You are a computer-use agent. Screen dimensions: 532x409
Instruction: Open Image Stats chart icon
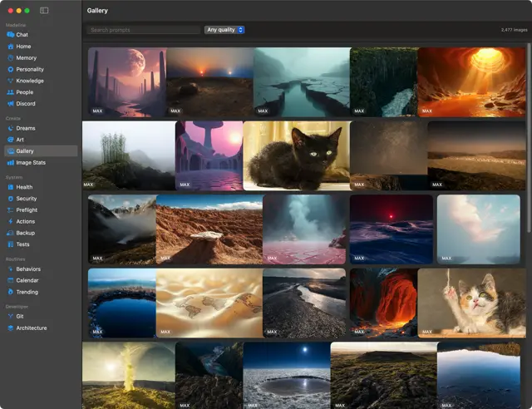click(x=11, y=163)
